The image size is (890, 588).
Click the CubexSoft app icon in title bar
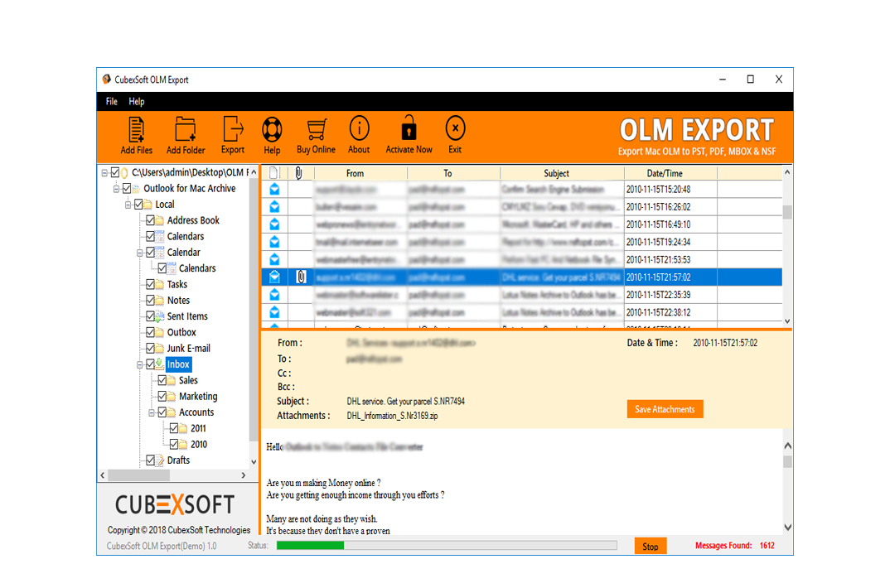(x=107, y=80)
